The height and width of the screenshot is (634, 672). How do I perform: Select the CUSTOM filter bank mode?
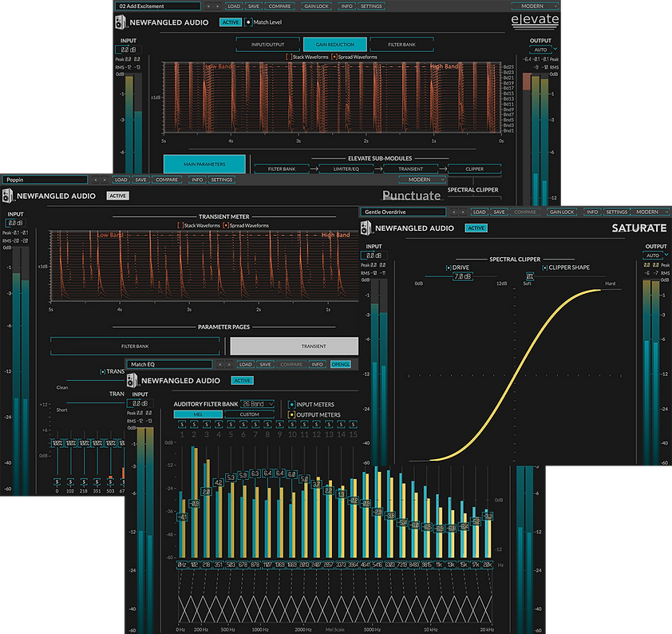(x=250, y=414)
